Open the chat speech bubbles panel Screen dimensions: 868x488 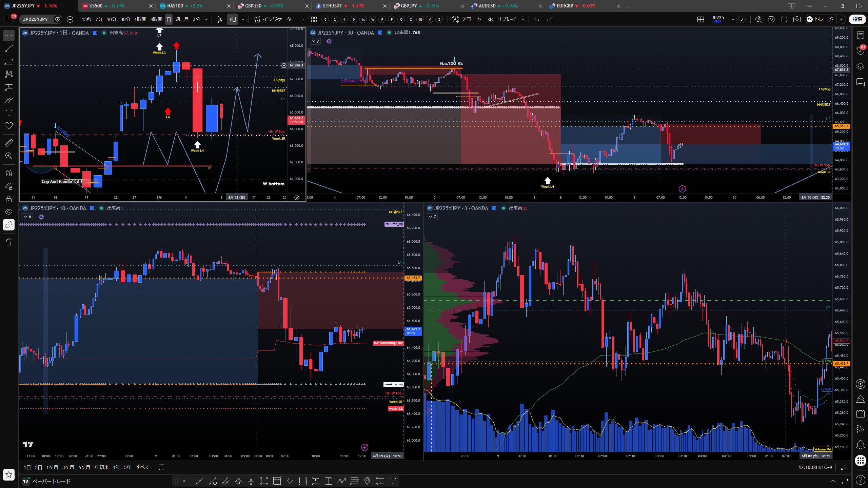coord(860,82)
